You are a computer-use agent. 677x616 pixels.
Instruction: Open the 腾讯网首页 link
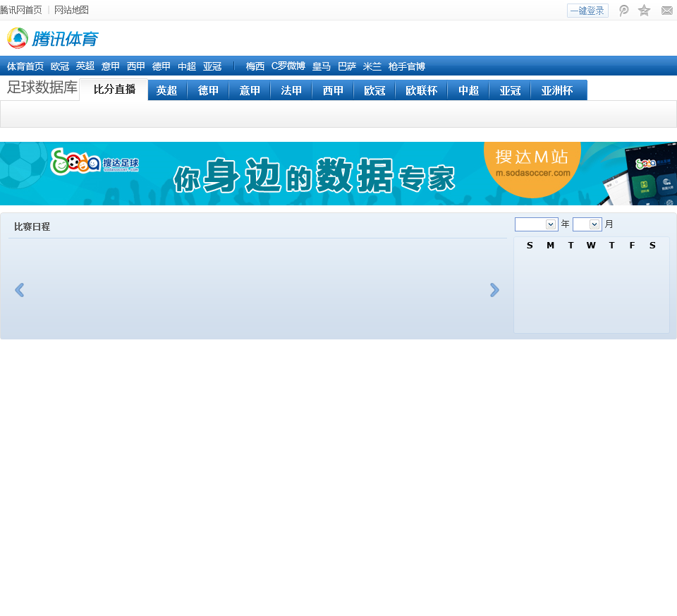[20, 10]
